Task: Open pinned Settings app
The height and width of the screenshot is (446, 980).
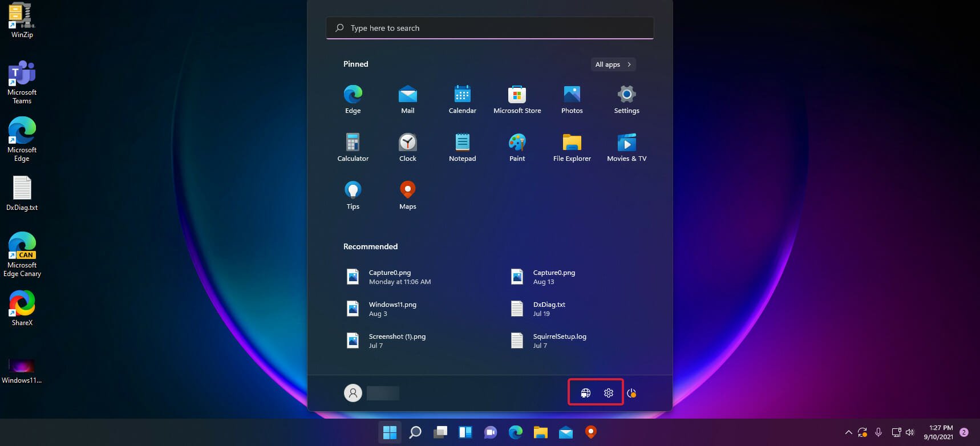Action: coord(626,99)
